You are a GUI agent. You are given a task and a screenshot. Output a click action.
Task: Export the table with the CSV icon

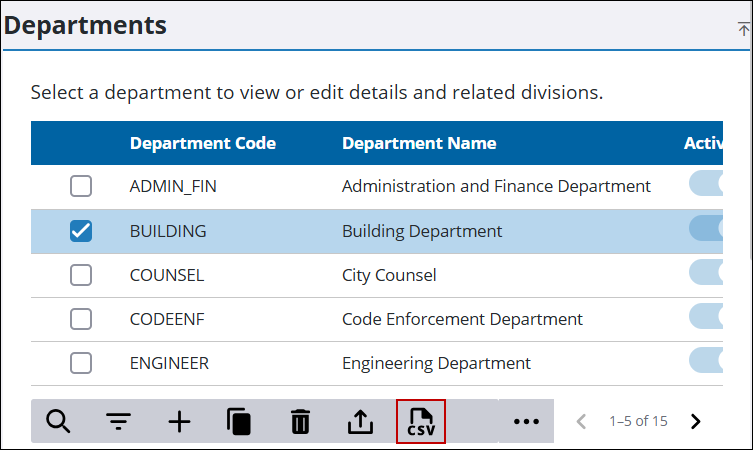coord(421,422)
